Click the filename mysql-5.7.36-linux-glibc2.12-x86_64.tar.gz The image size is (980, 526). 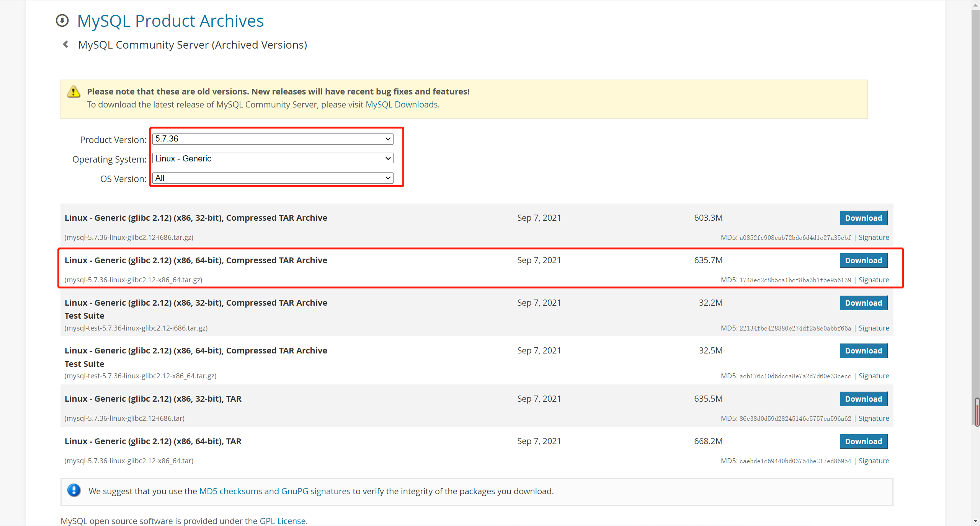133,280
